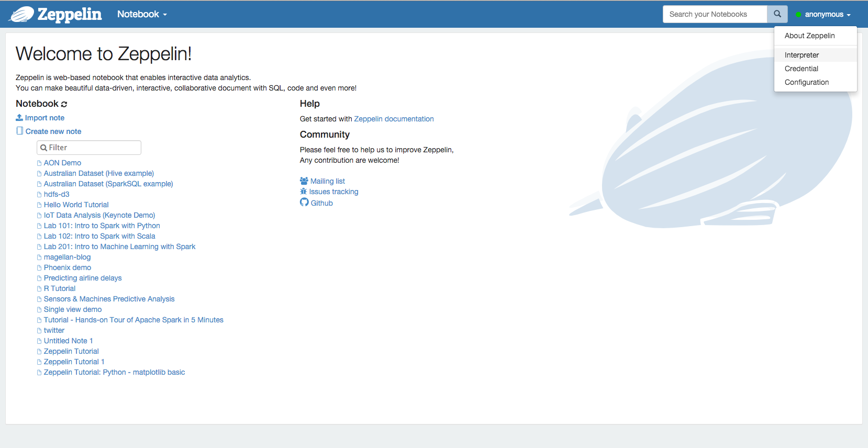This screenshot has width=868, height=448.
Task: Open Lab 101: Intro to Spark with Python
Action: [x=102, y=226]
